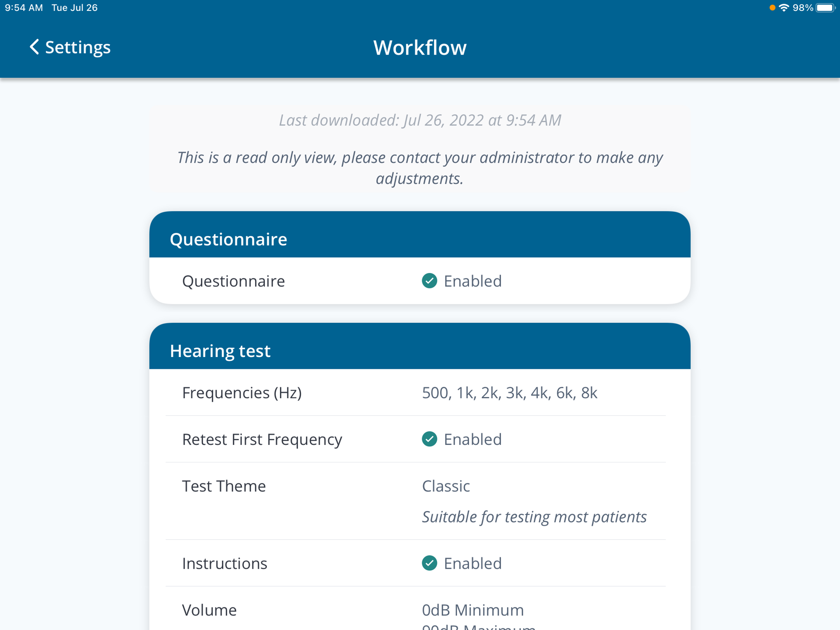Click the read only view notice

pyautogui.click(x=420, y=168)
